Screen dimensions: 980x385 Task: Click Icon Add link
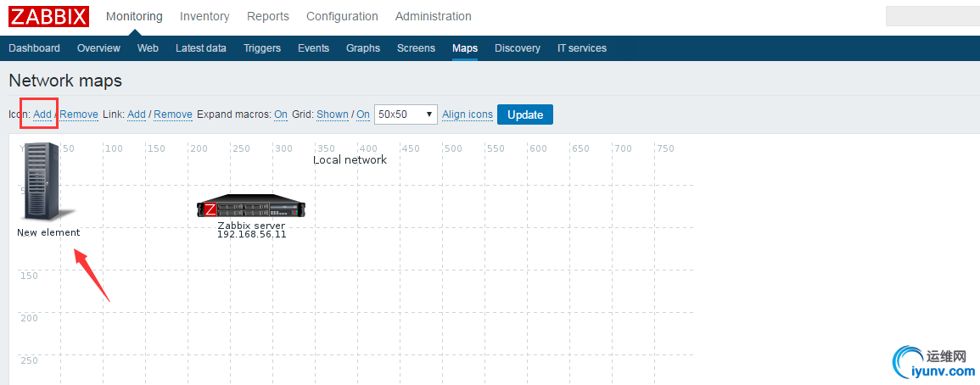click(x=42, y=114)
